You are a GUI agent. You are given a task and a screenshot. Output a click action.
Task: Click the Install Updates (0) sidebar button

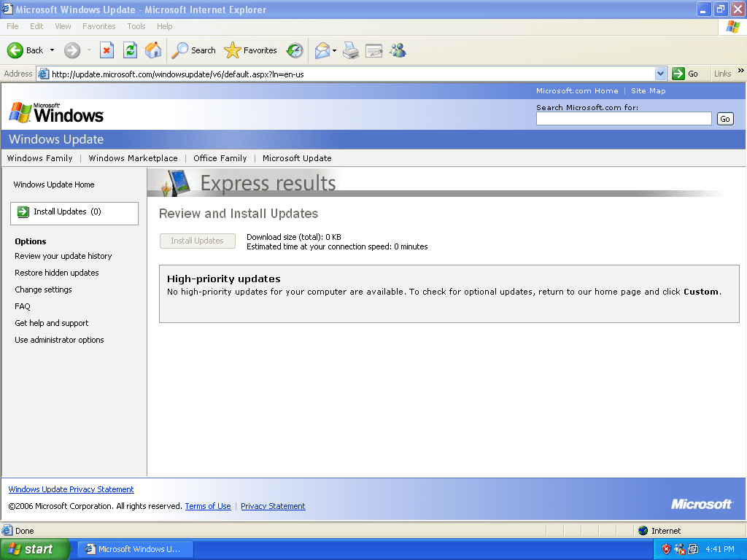pos(74,212)
